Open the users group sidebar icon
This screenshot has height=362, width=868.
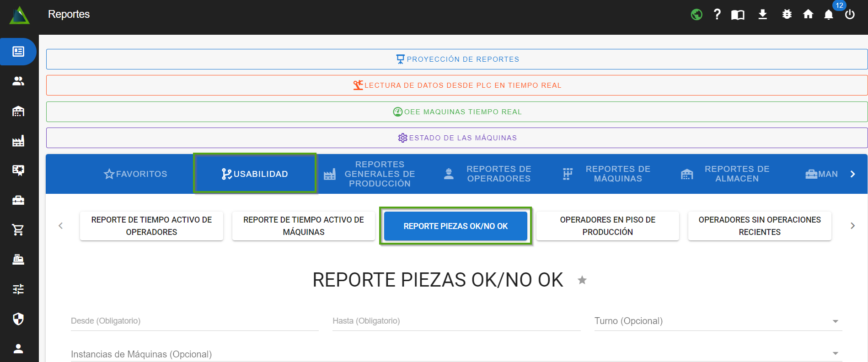(x=18, y=81)
